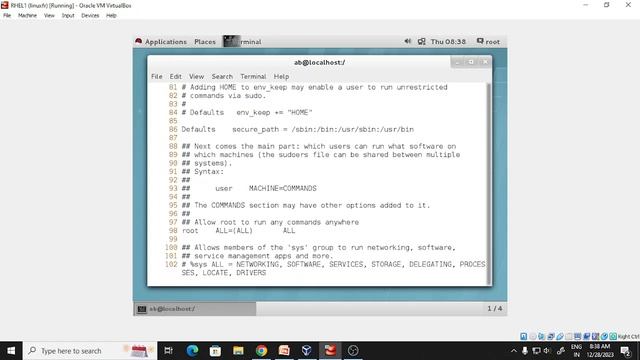Click line 84 Defaults env_keep HOME text

click(x=247, y=113)
